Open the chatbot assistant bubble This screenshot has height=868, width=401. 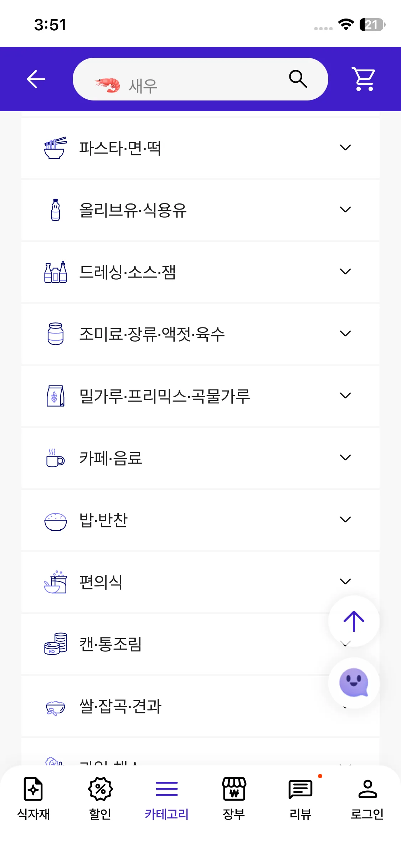pos(354,682)
